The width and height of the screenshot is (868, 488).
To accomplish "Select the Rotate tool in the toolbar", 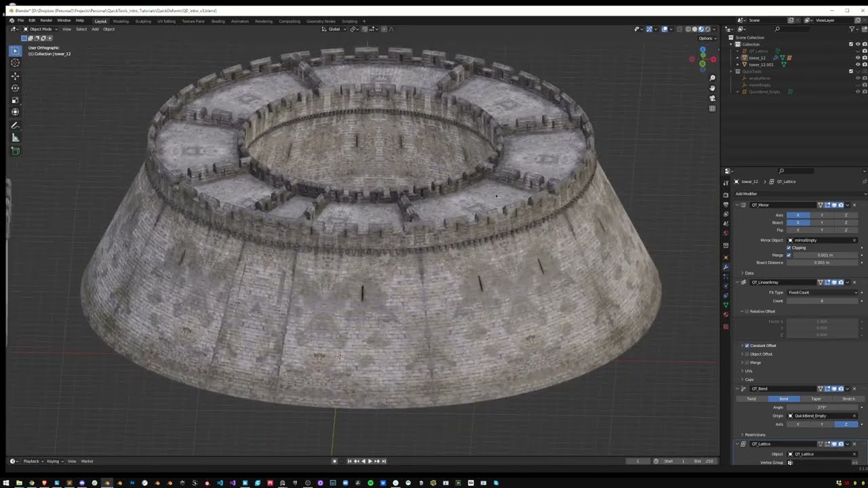I will pyautogui.click(x=15, y=88).
